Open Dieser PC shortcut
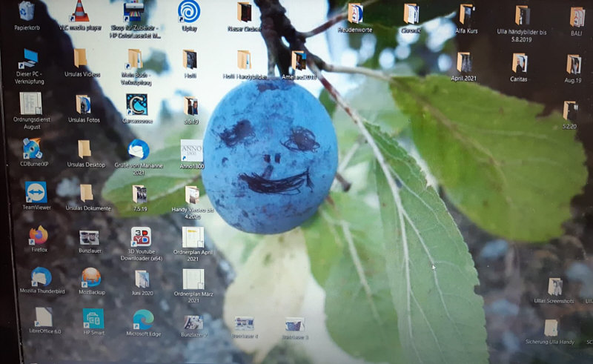 [29, 59]
